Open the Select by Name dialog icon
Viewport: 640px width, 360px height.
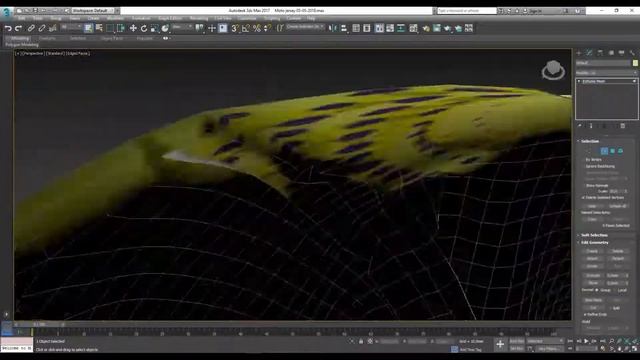(x=99, y=28)
